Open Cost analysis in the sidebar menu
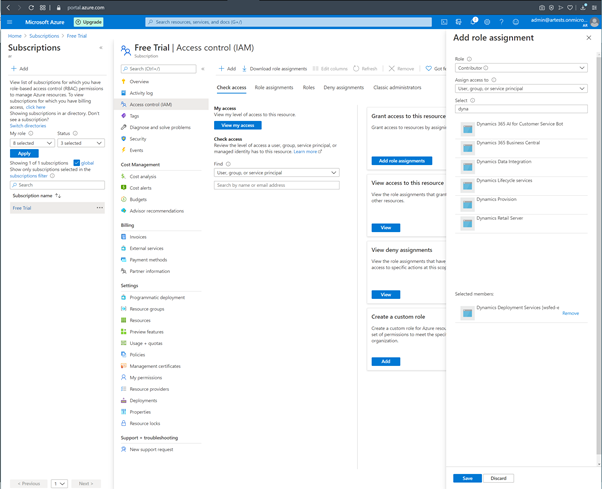 (143, 176)
